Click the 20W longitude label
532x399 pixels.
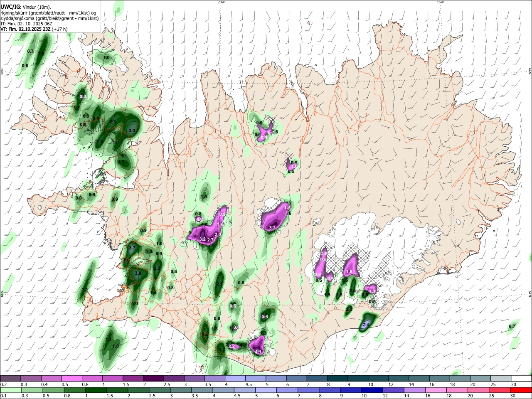[x=221, y=2]
